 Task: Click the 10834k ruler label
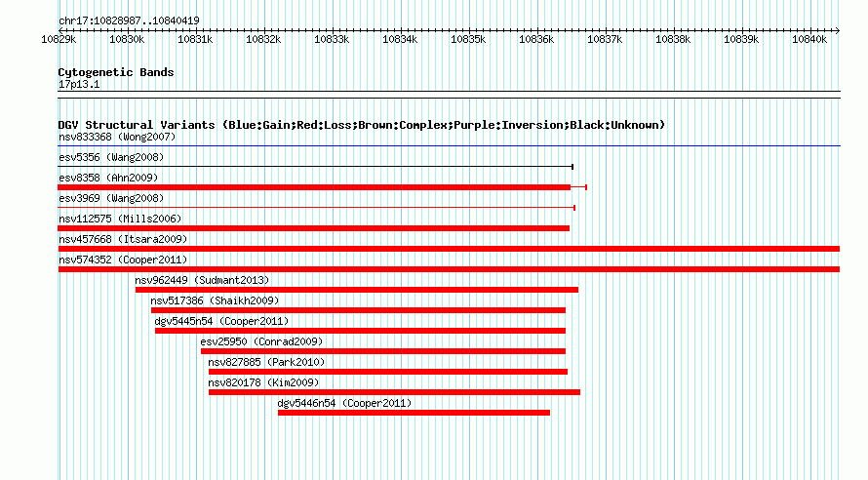pyautogui.click(x=400, y=39)
